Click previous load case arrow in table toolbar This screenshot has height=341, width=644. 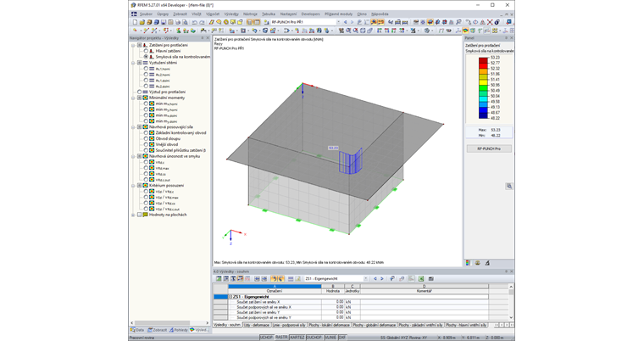(375, 278)
